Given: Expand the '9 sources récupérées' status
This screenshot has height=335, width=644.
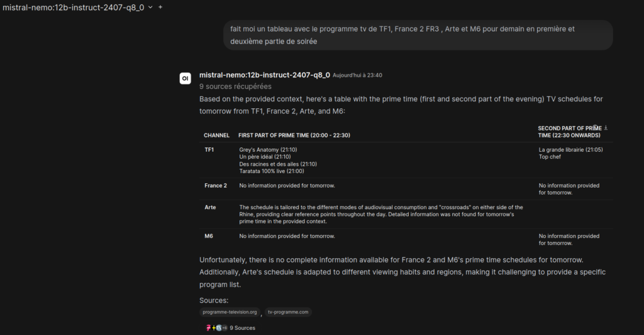Looking at the screenshot, I should coord(235,86).
